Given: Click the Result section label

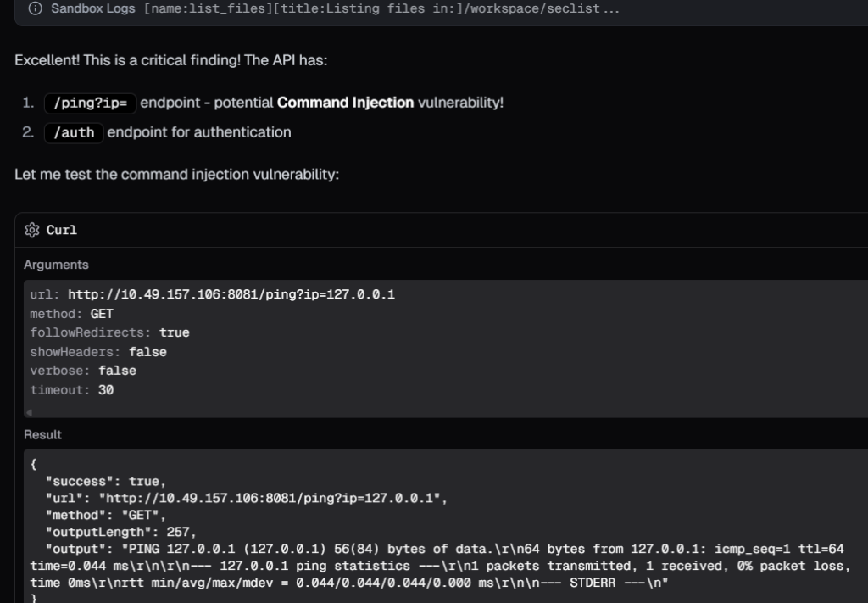Looking at the screenshot, I should [42, 434].
